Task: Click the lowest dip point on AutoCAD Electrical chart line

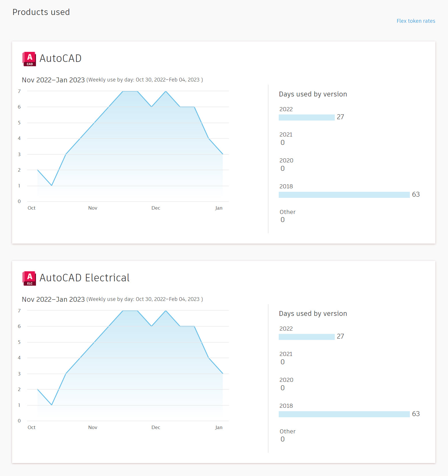Action: click(52, 405)
